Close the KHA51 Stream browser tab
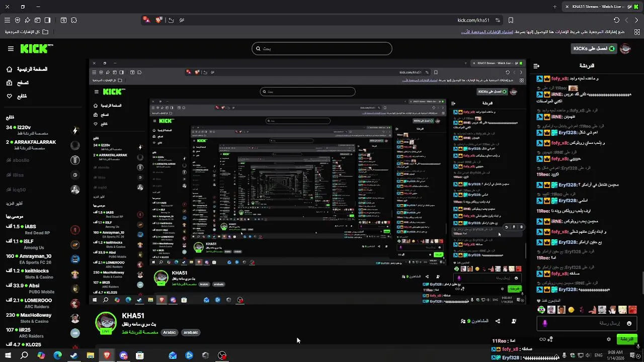 coord(567,7)
